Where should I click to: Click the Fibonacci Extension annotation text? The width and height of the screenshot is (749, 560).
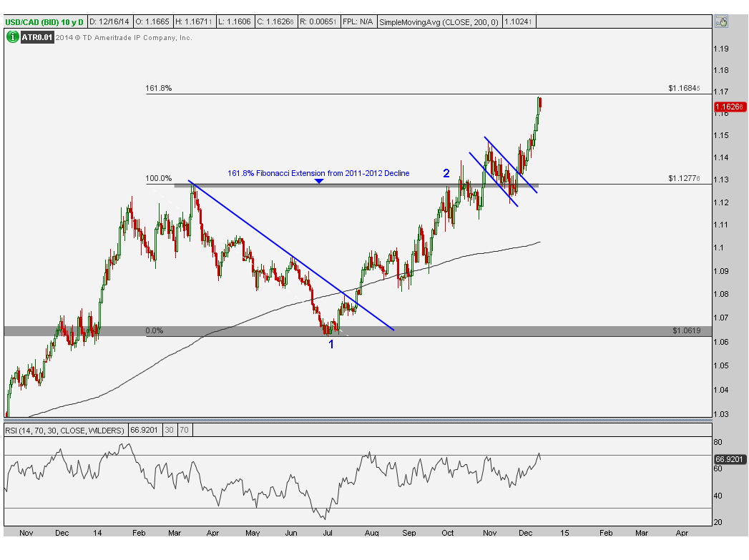(x=318, y=173)
